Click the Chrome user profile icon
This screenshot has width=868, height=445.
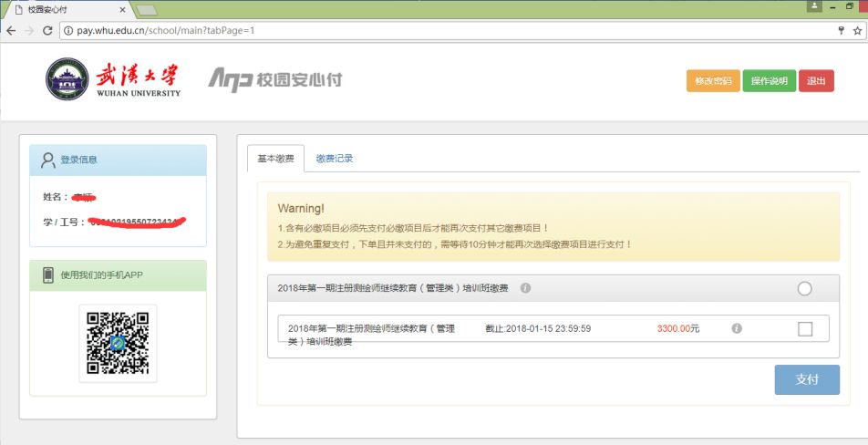coord(813,6)
